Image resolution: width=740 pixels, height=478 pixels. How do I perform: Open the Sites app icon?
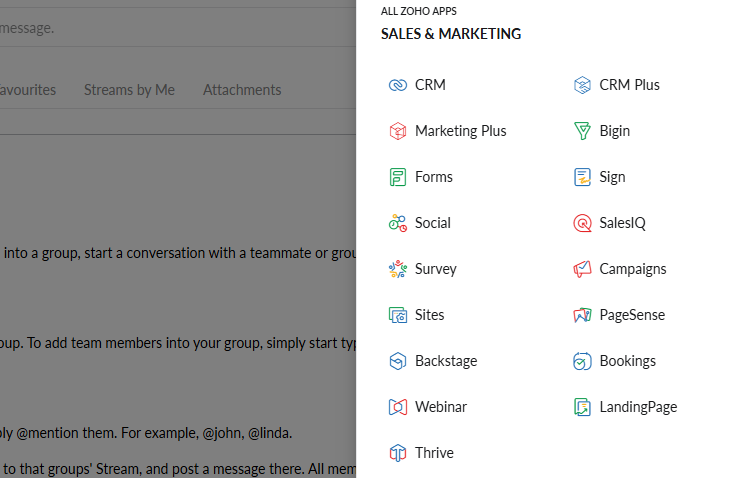(x=398, y=315)
